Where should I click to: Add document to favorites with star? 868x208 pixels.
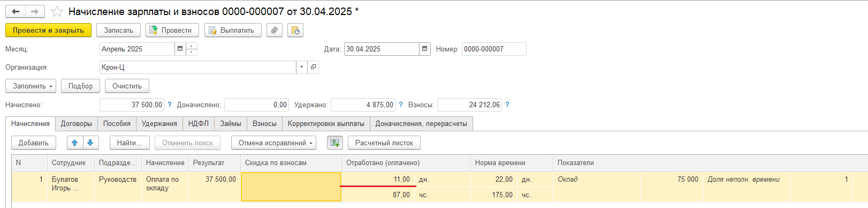point(57,11)
